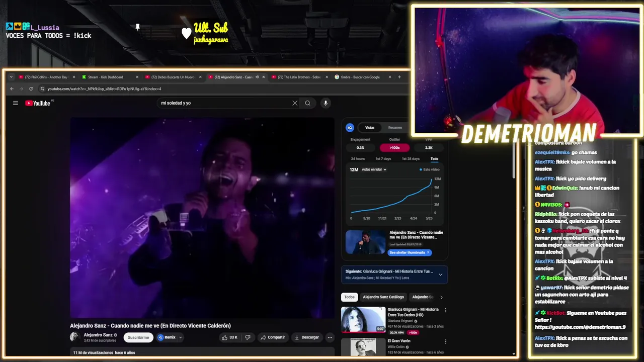Close the Stream - Kick Dashboard tab

[x=137, y=77]
